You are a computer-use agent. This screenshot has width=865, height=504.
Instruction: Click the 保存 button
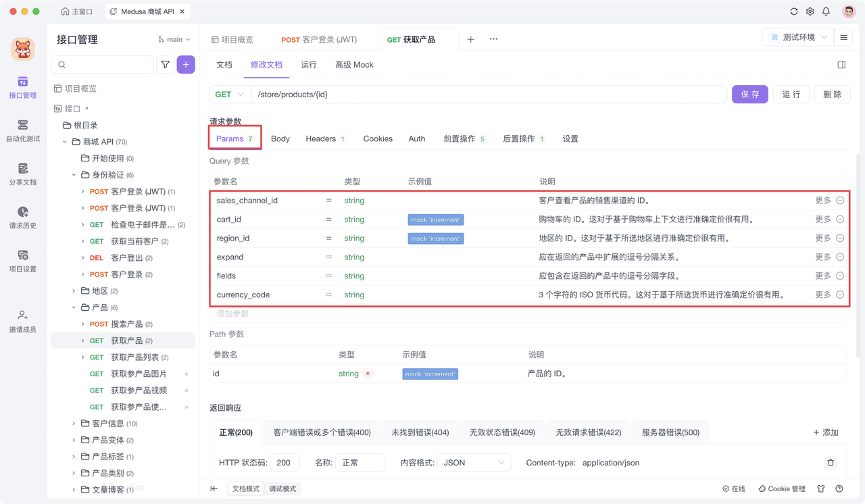(x=750, y=95)
